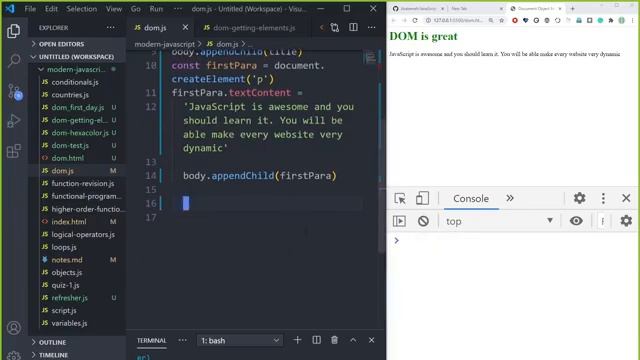This screenshot has width=640, height=360.
Task: Open editor more actions ellipsis
Action: click(371, 27)
